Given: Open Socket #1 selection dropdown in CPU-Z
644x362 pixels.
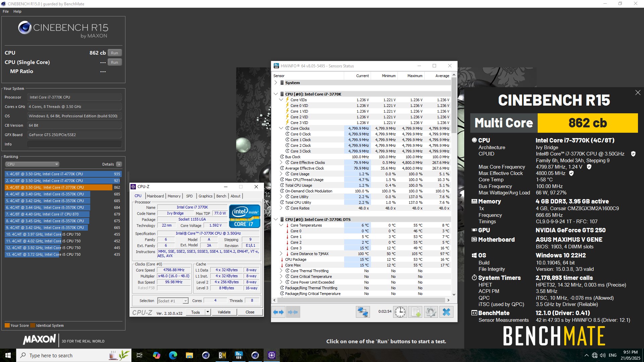Looking at the screenshot, I should pos(173,301).
